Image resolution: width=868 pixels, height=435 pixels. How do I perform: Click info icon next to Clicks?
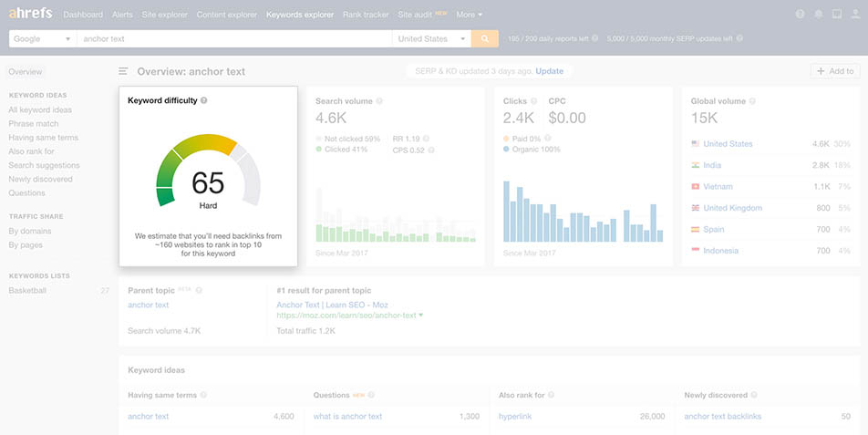tap(533, 101)
